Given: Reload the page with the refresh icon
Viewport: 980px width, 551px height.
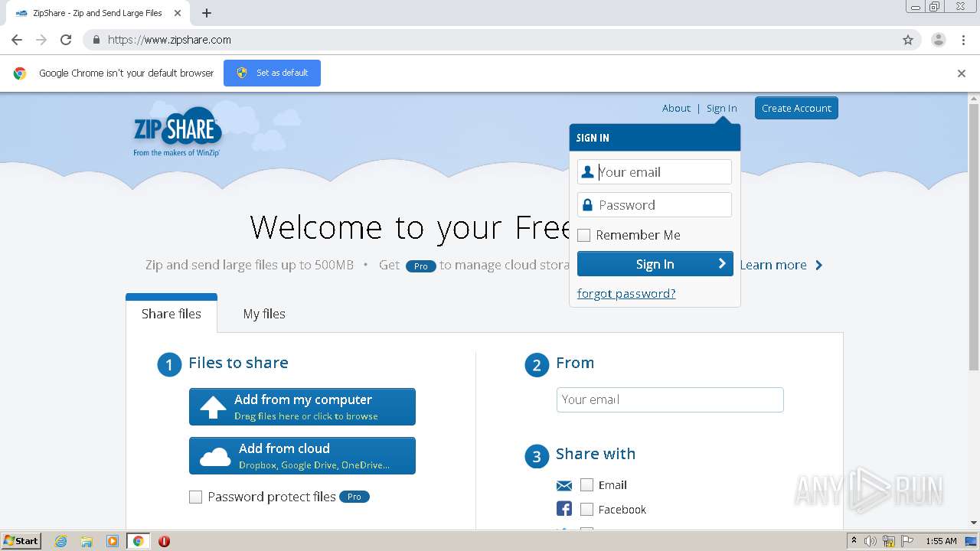Looking at the screenshot, I should click(66, 40).
